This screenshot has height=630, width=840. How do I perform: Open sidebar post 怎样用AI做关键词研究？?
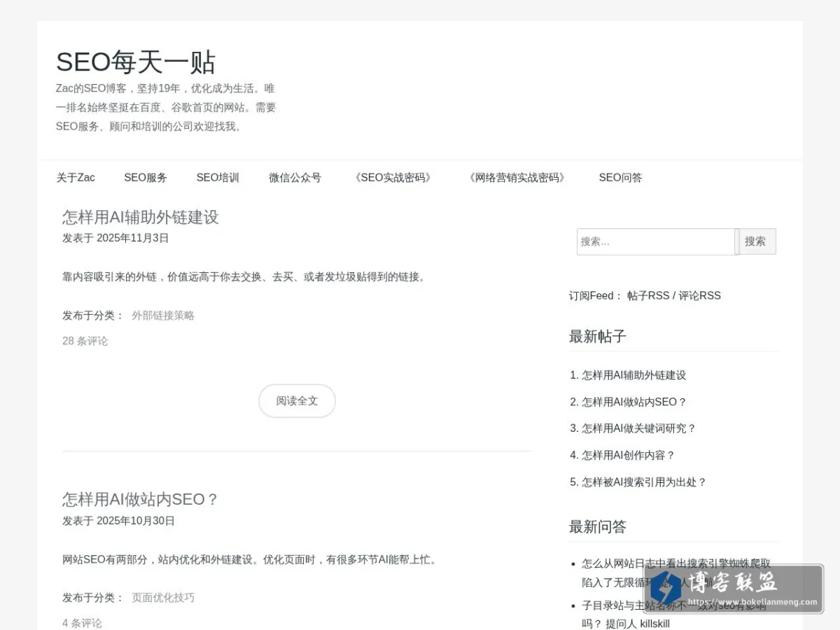pyautogui.click(x=639, y=428)
